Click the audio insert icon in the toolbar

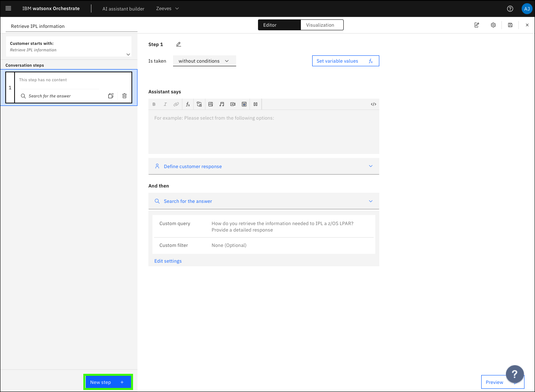[x=222, y=104]
